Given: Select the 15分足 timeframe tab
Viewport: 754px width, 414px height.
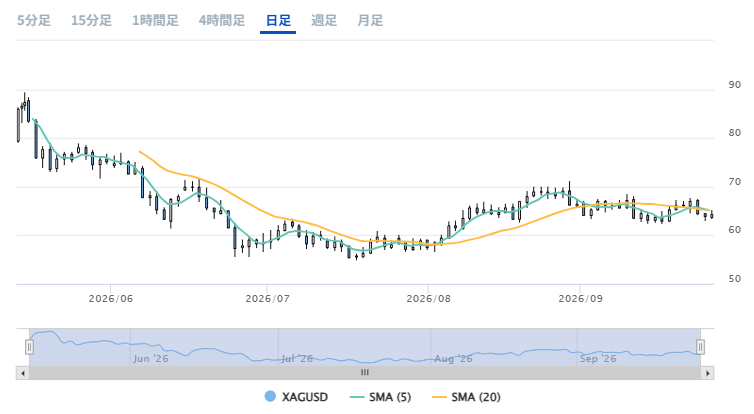Looking at the screenshot, I should pos(91,21).
